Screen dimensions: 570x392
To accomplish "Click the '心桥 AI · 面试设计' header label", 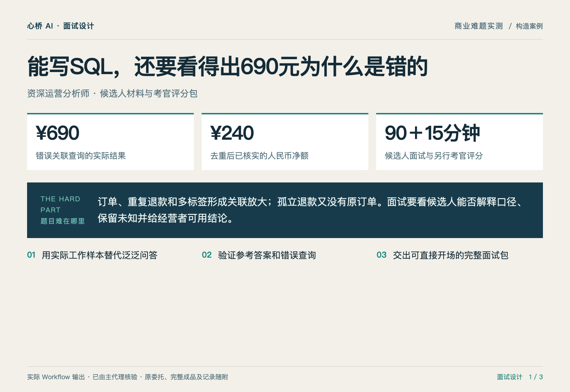I will coord(61,26).
